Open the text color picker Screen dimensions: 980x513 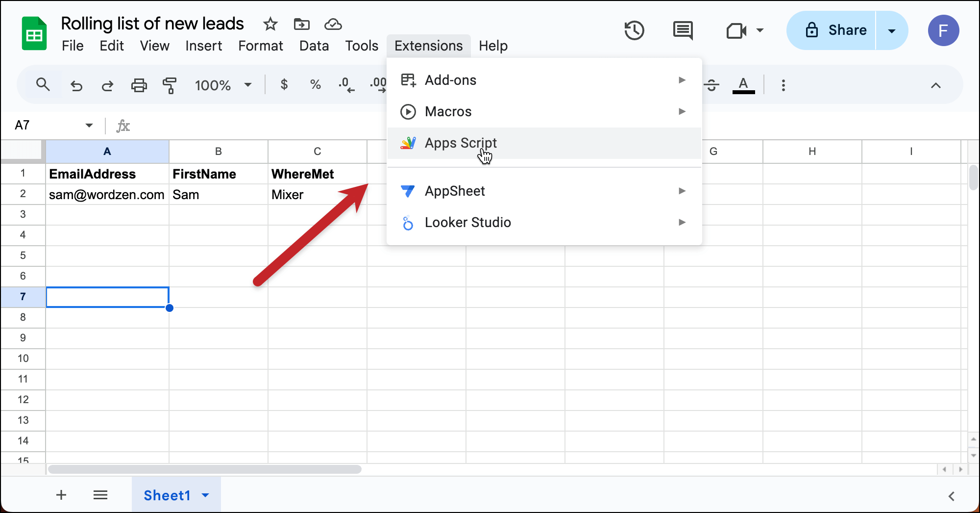[743, 85]
